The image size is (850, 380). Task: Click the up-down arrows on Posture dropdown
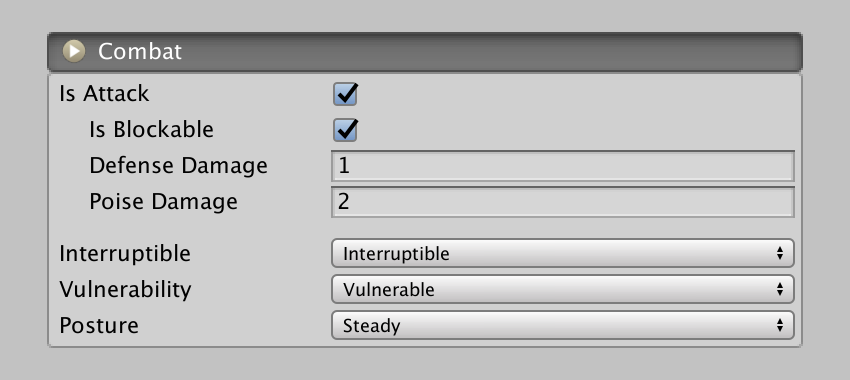pos(780,325)
